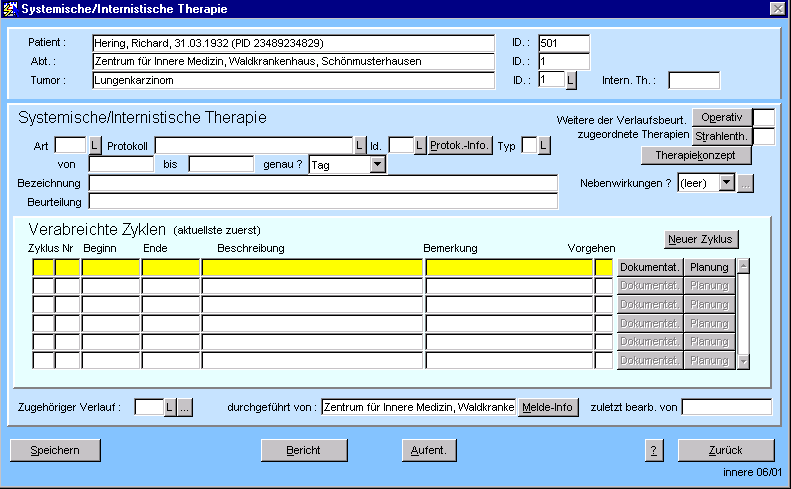The height and width of the screenshot is (489, 791).
Task: Click the Protok.-Info. button
Action: coord(461,146)
